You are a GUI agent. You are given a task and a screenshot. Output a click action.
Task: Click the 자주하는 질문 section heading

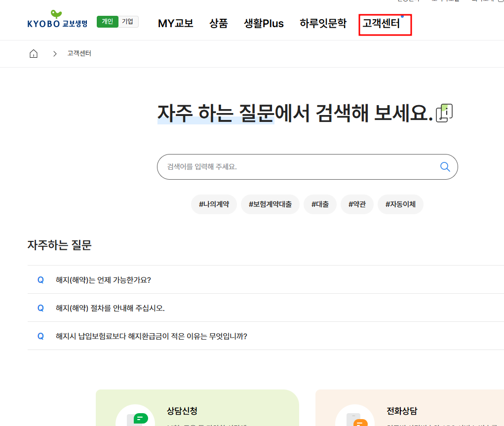(x=59, y=245)
